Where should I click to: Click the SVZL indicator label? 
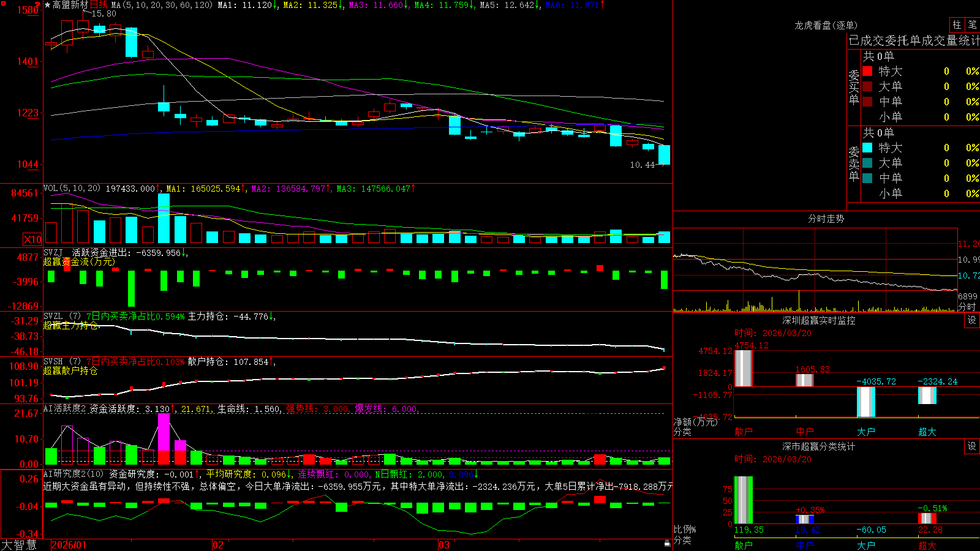coord(53,317)
